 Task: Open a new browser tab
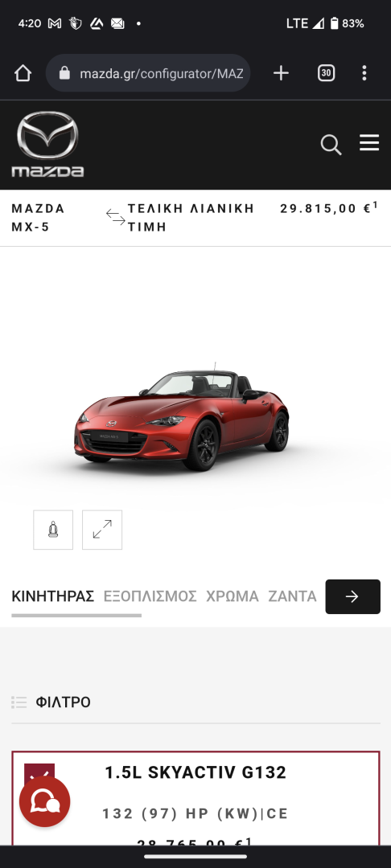(281, 73)
